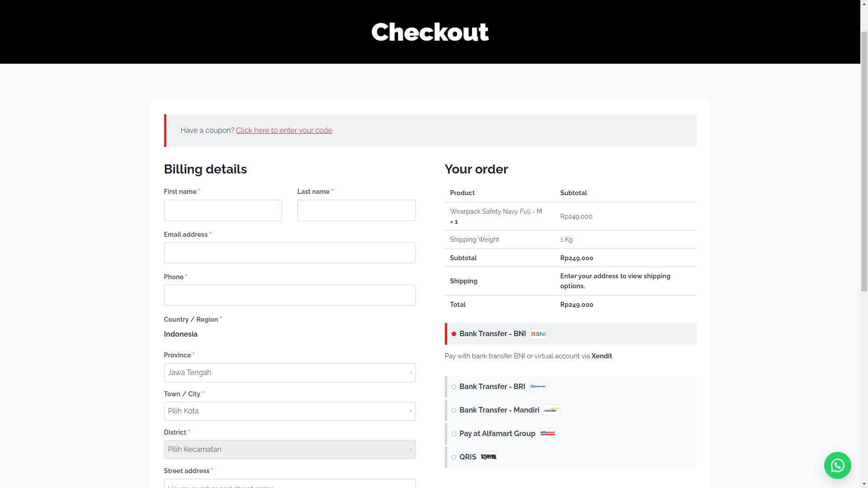Choose Pay at Alfamart Group option
The image size is (868, 488).
coord(454,434)
